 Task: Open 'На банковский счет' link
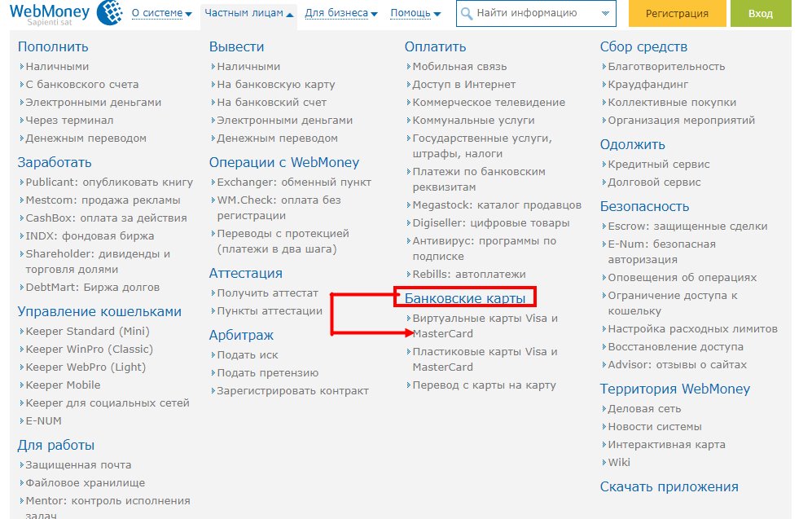coord(272,103)
